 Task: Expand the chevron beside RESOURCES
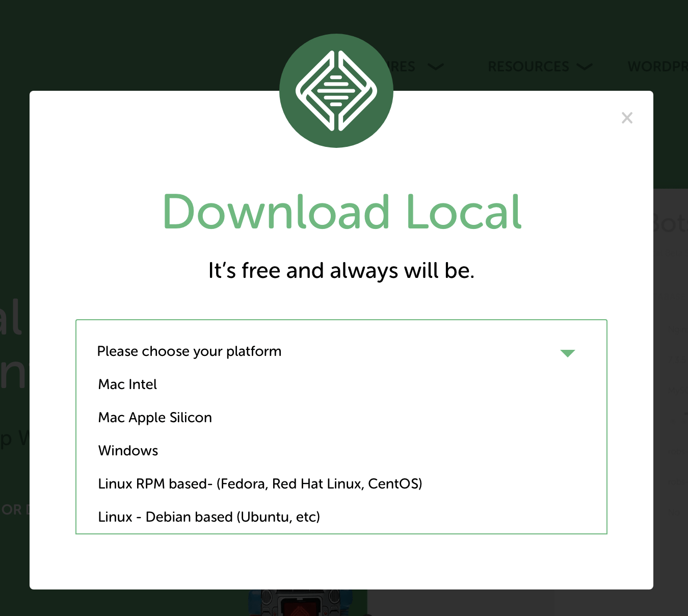coord(585,67)
